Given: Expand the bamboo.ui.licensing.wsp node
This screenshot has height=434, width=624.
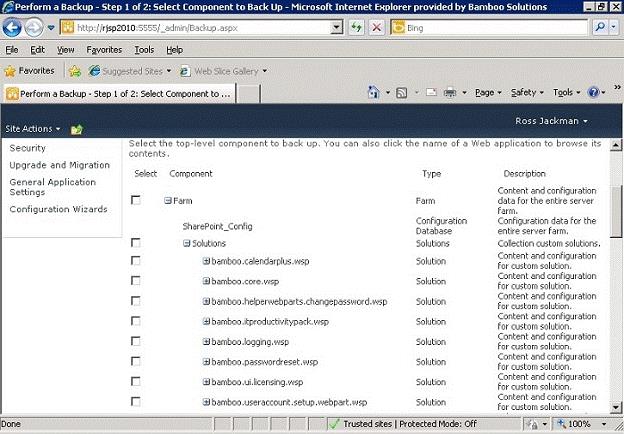Looking at the screenshot, I should click(x=206, y=382).
